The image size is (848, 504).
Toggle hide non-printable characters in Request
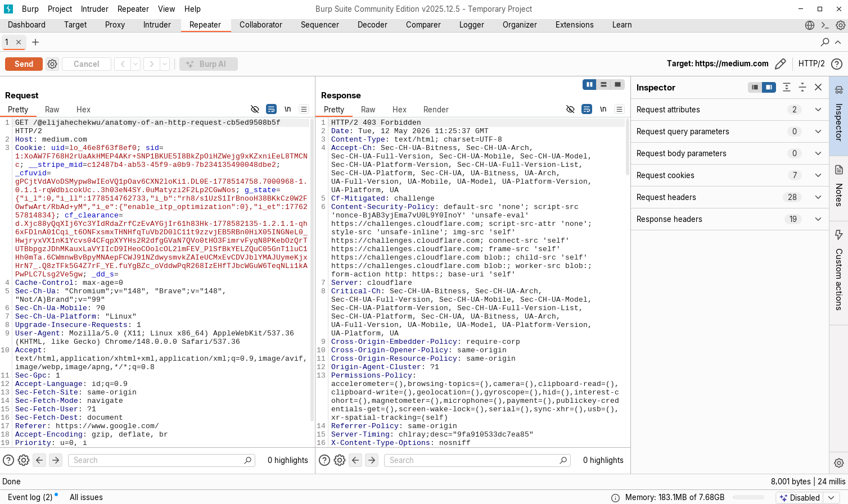[x=255, y=109]
